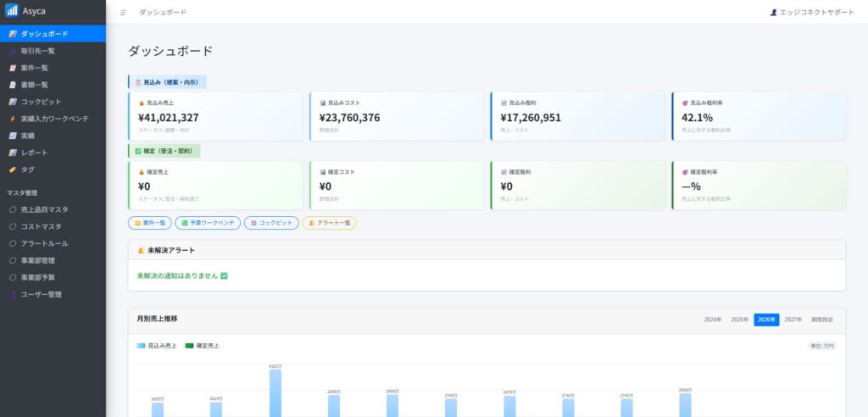The width and height of the screenshot is (868, 417).
Task: Open 売上品目マスタ in master management
Action: [x=44, y=209]
